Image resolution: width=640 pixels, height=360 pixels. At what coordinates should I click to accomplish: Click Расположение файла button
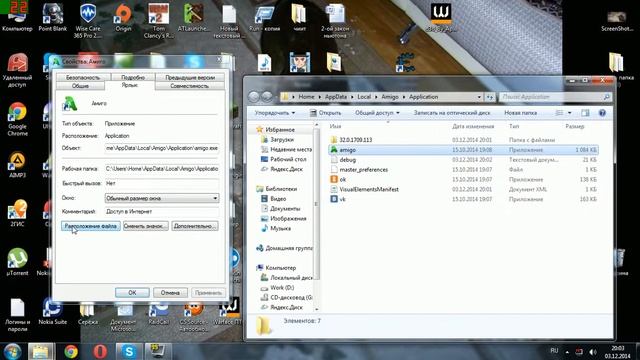(x=91, y=226)
